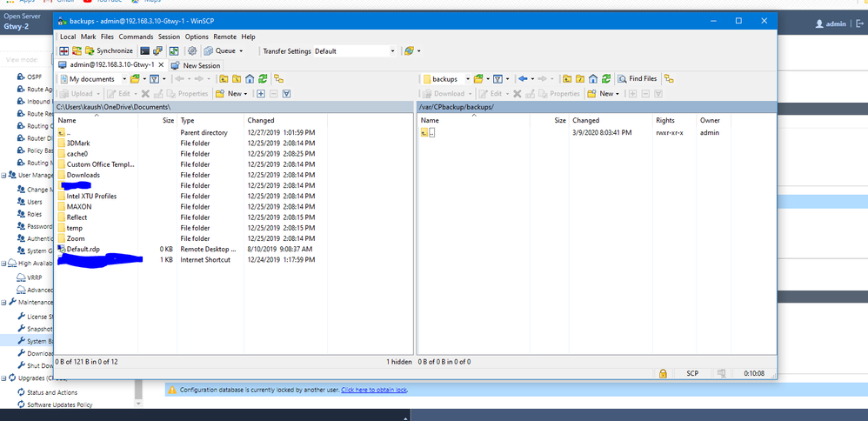This screenshot has width=868, height=421.
Task: Click the remote open directory folder icon
Action: [477, 78]
